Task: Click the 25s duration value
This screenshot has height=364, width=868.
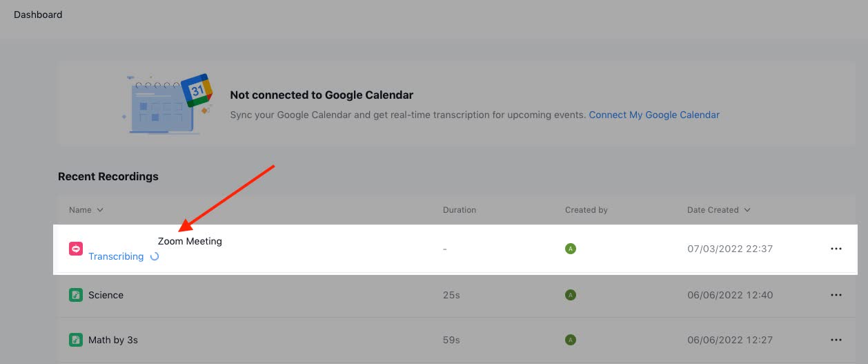Action: click(451, 295)
